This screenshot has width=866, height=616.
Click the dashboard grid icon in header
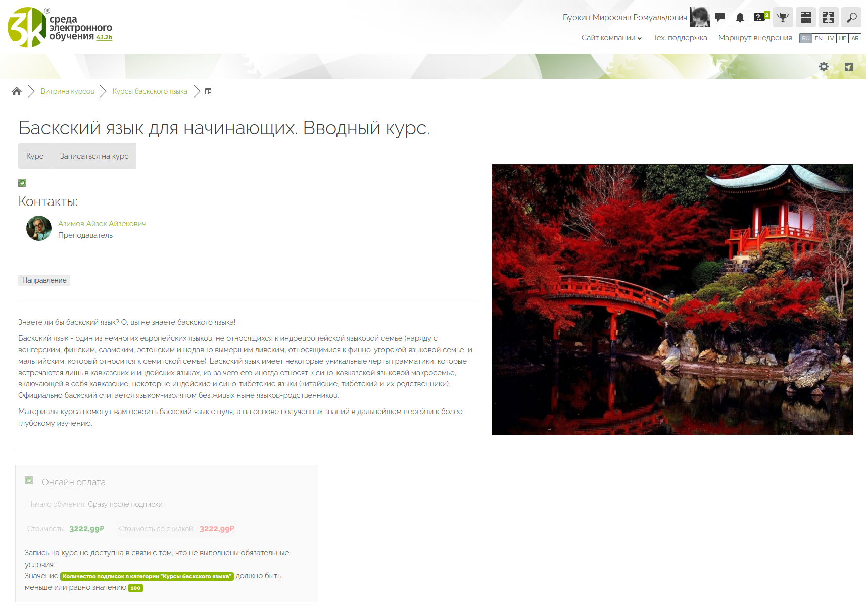pos(806,17)
